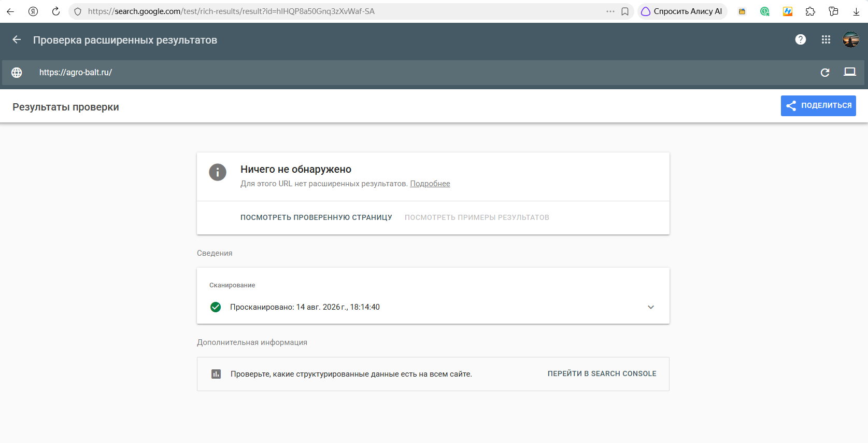This screenshot has height=443, width=868.
Task: Click the info icon next to Ничего не обнаружено
Action: point(218,172)
